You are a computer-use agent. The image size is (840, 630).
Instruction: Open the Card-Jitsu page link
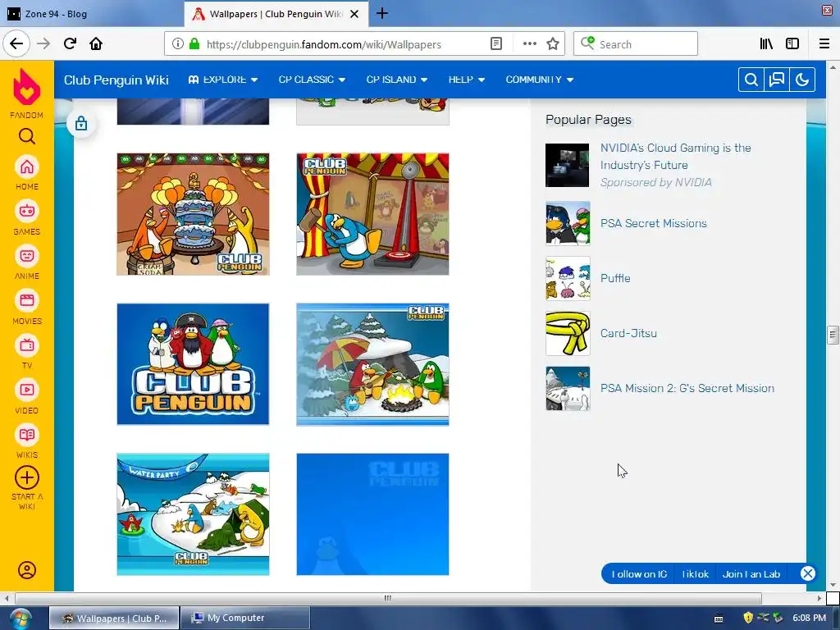628,333
